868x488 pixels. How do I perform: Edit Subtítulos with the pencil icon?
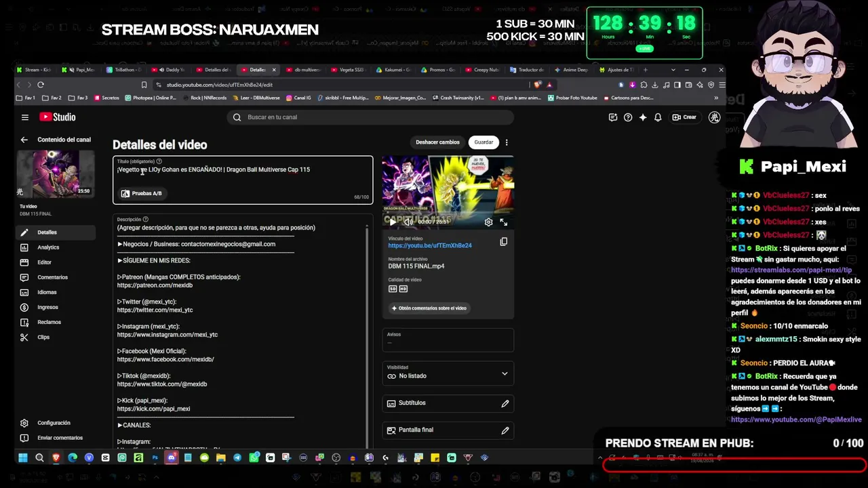click(505, 403)
